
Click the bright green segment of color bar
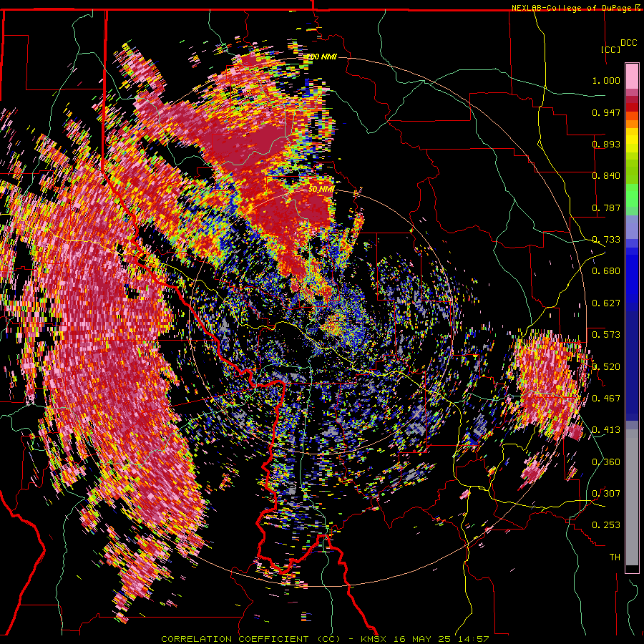632,195
